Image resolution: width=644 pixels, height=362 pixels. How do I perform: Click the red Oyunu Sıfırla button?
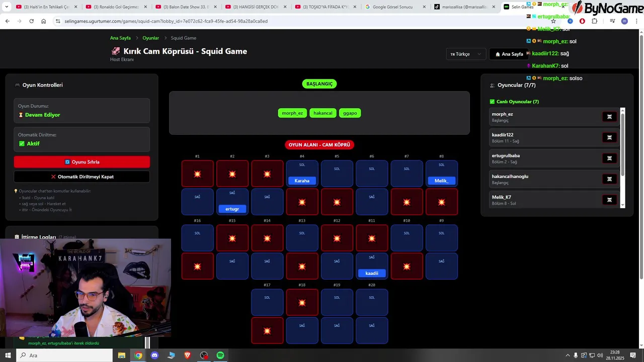82,162
